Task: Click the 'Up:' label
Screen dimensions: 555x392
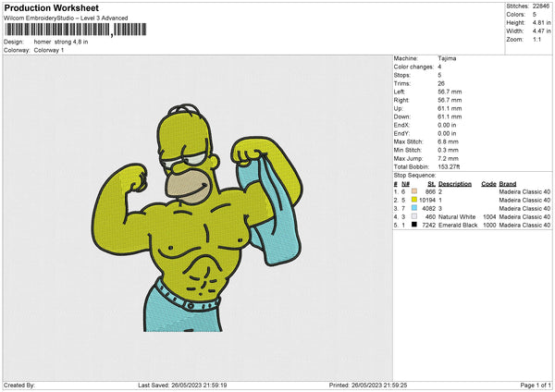Action: coord(398,108)
